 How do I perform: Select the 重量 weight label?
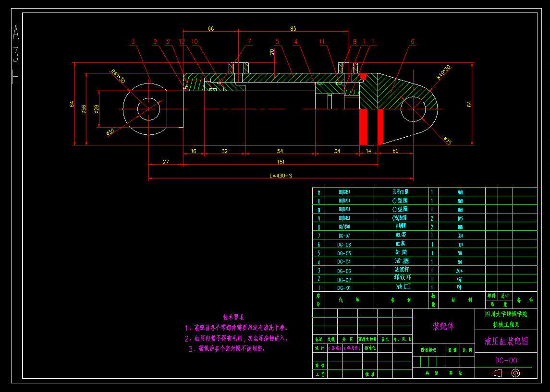tap(452, 350)
